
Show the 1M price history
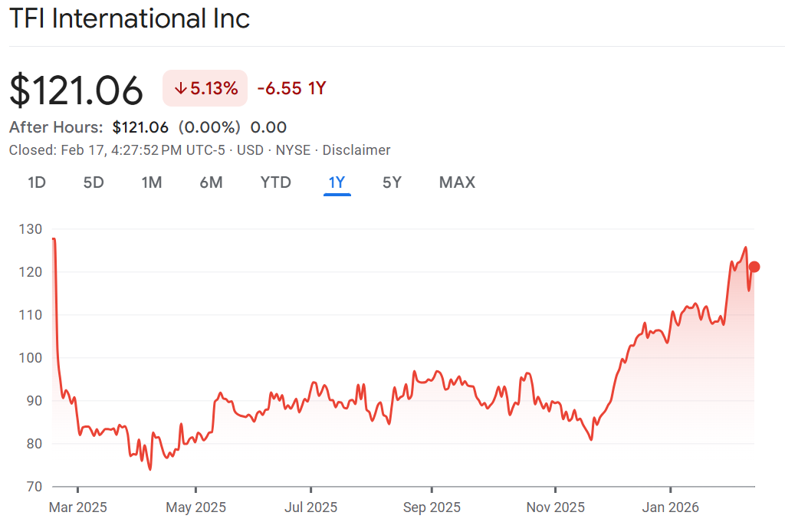pos(152,182)
